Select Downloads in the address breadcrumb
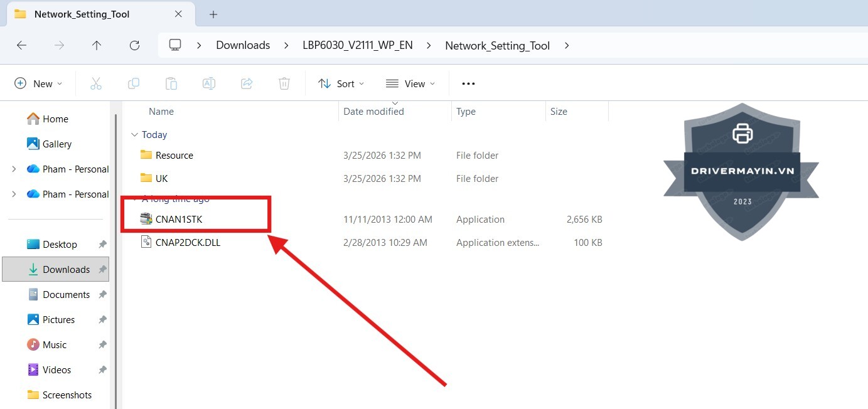Image resolution: width=868 pixels, height=409 pixels. (x=243, y=45)
